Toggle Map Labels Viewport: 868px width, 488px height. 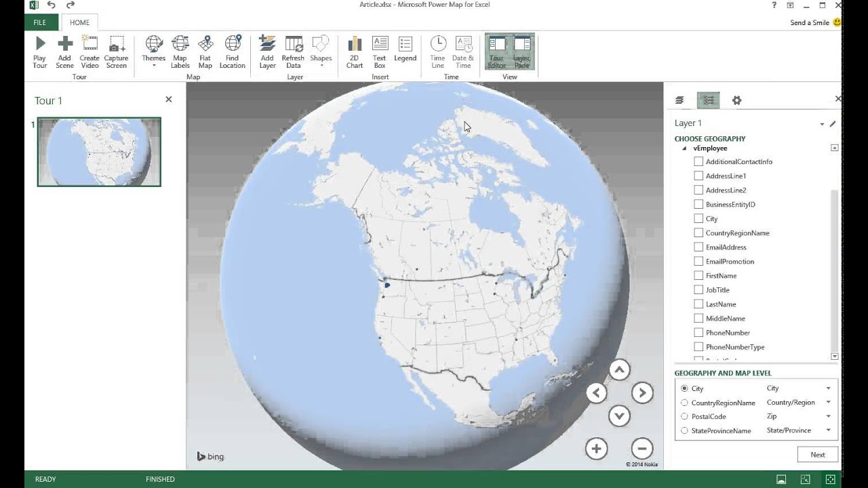180,52
